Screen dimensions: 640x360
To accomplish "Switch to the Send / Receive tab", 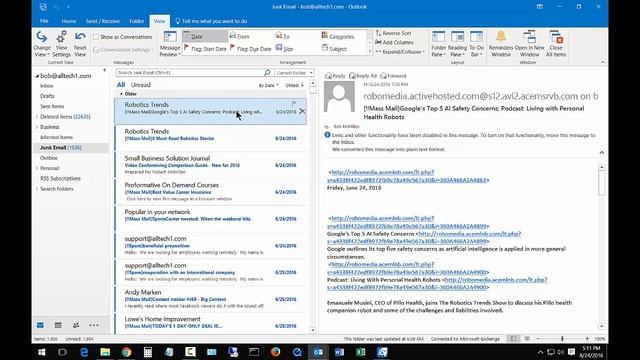I will click(x=102, y=21).
